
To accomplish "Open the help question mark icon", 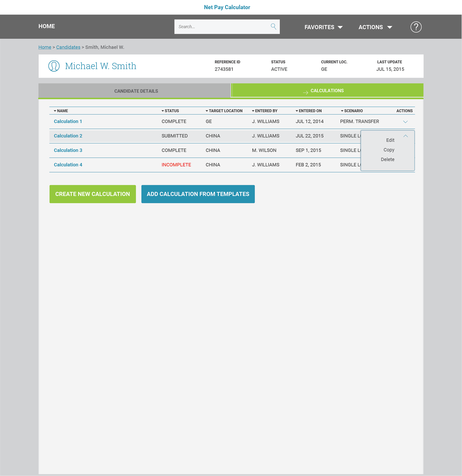I will click(x=416, y=27).
